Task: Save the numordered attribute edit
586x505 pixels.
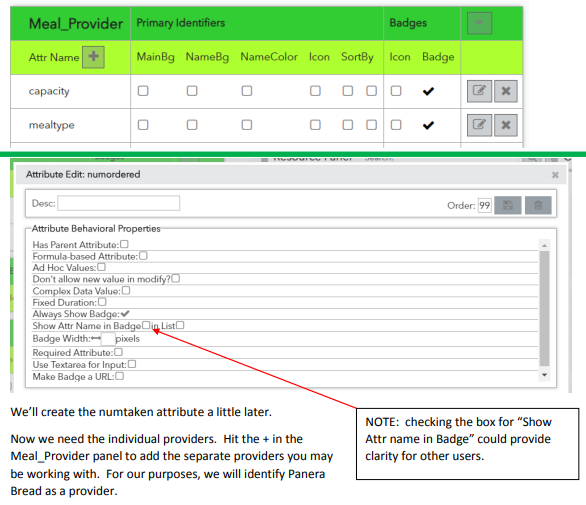Action: [x=508, y=205]
